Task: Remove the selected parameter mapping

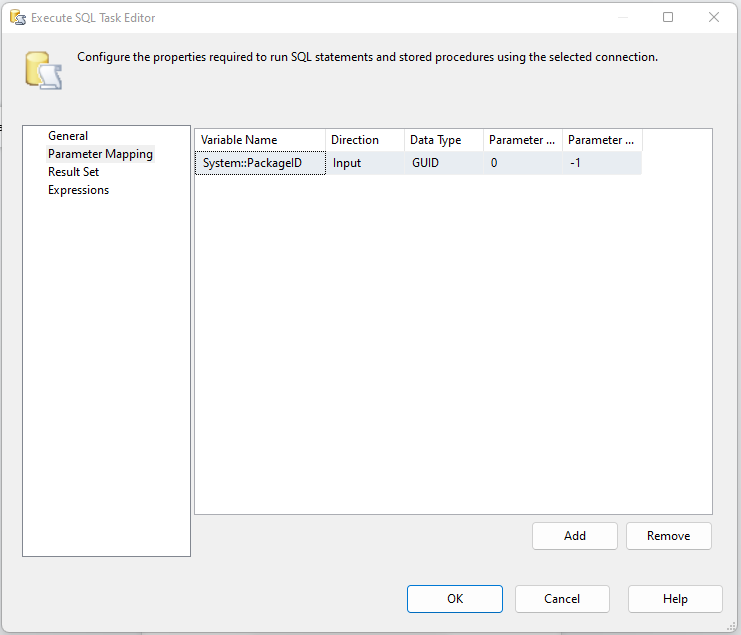Action: 668,536
